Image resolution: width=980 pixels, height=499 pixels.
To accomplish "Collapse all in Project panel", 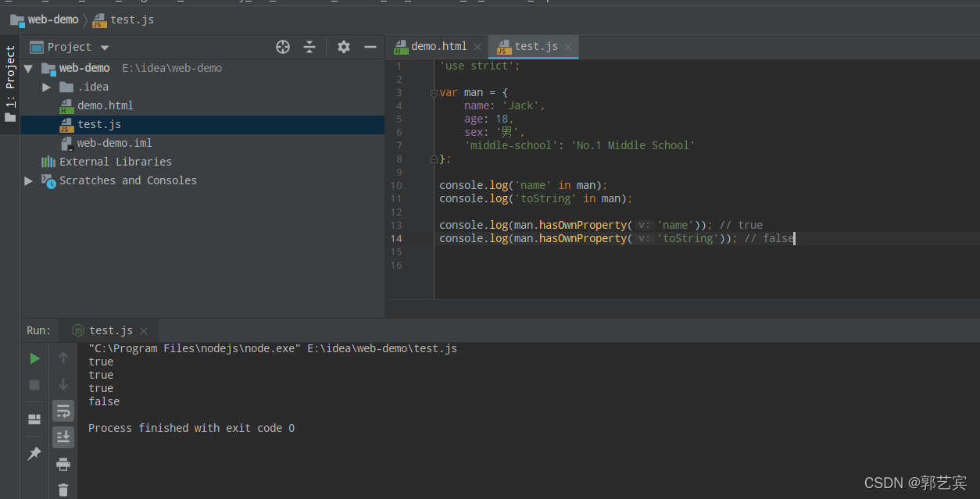I will [x=309, y=47].
